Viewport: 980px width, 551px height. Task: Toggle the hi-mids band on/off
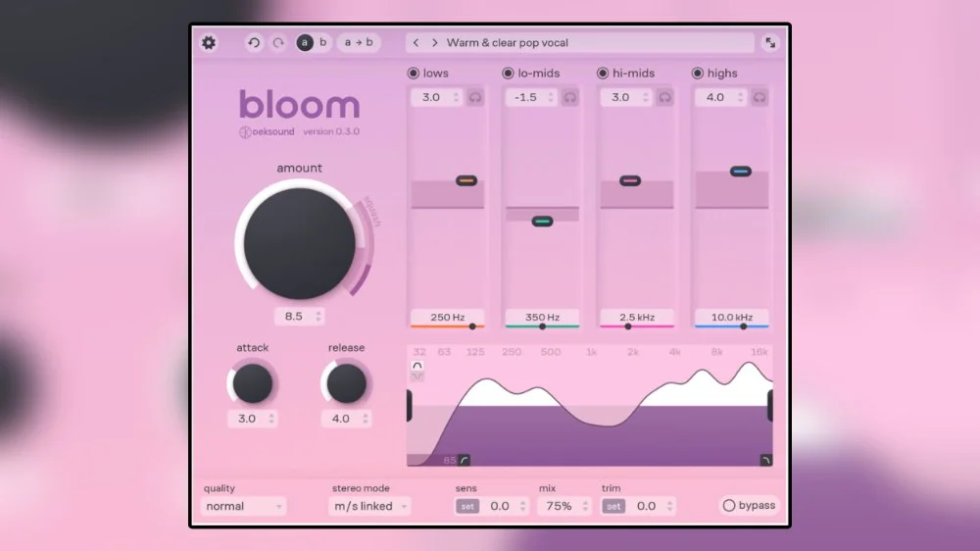point(603,74)
